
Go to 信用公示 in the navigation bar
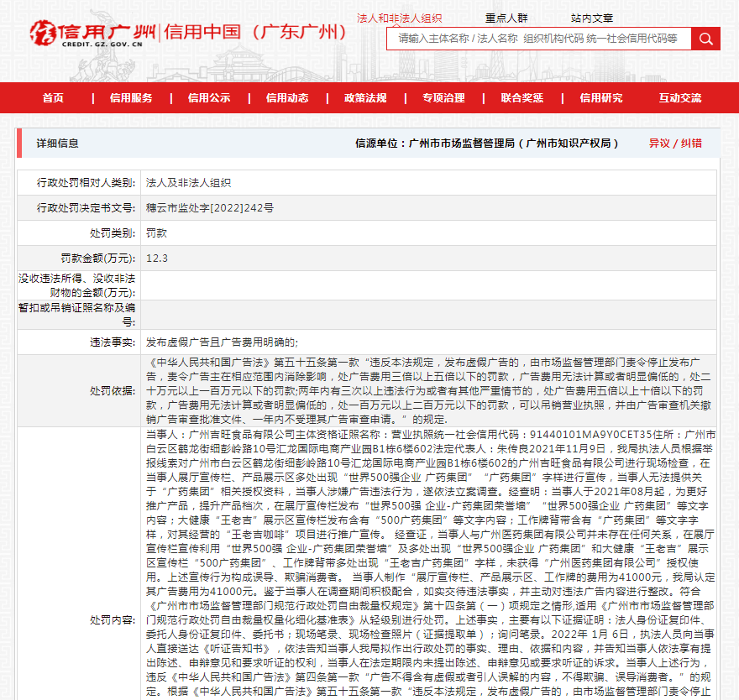(209, 98)
